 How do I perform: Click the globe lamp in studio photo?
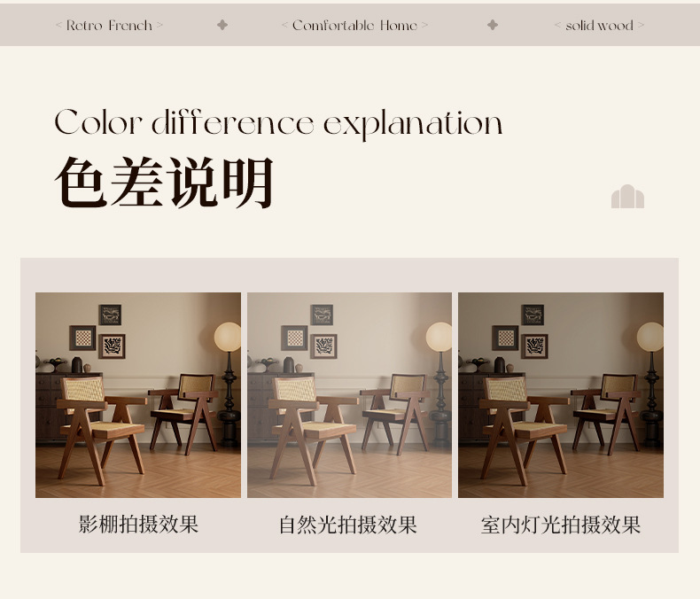click(x=228, y=337)
